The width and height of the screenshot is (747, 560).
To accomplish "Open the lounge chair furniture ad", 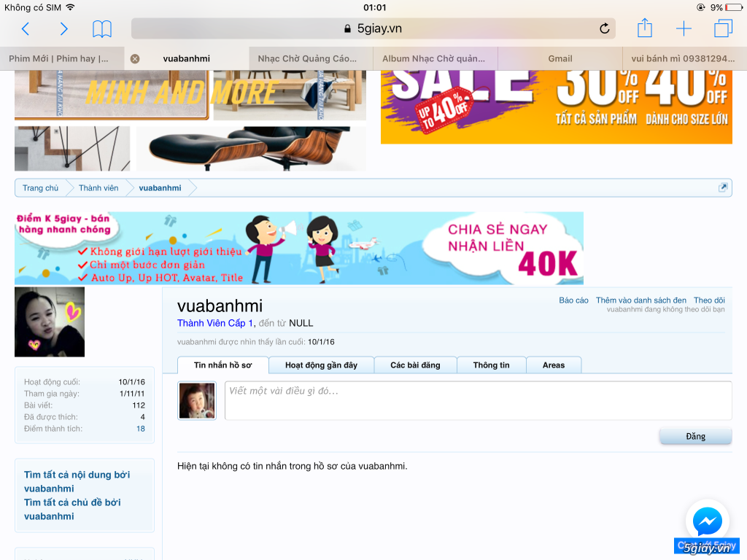I will pos(251,149).
